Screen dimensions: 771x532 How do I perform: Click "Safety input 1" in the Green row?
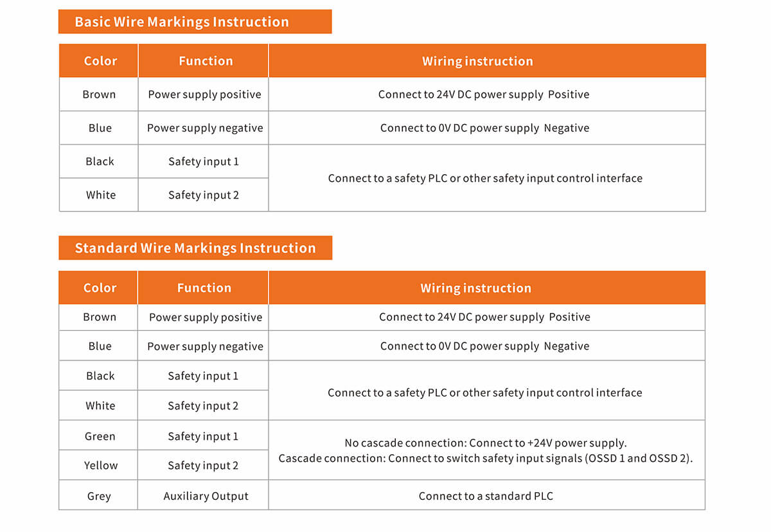click(x=203, y=436)
